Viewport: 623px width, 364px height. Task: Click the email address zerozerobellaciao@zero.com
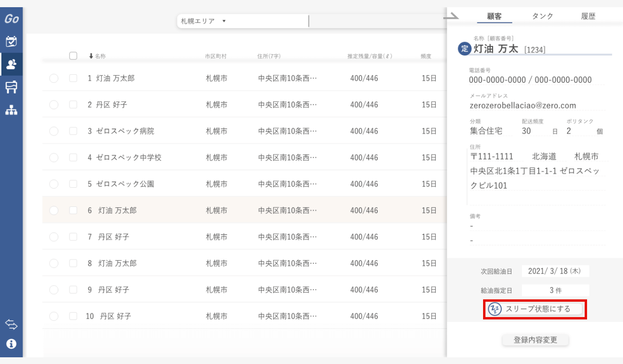pyautogui.click(x=523, y=105)
